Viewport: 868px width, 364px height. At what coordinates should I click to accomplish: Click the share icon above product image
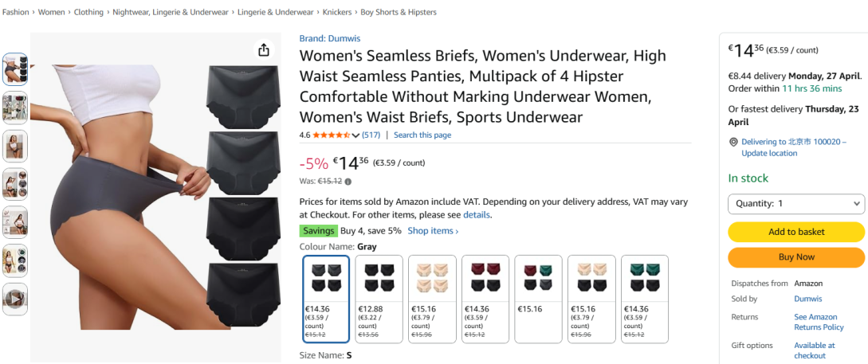tap(264, 50)
